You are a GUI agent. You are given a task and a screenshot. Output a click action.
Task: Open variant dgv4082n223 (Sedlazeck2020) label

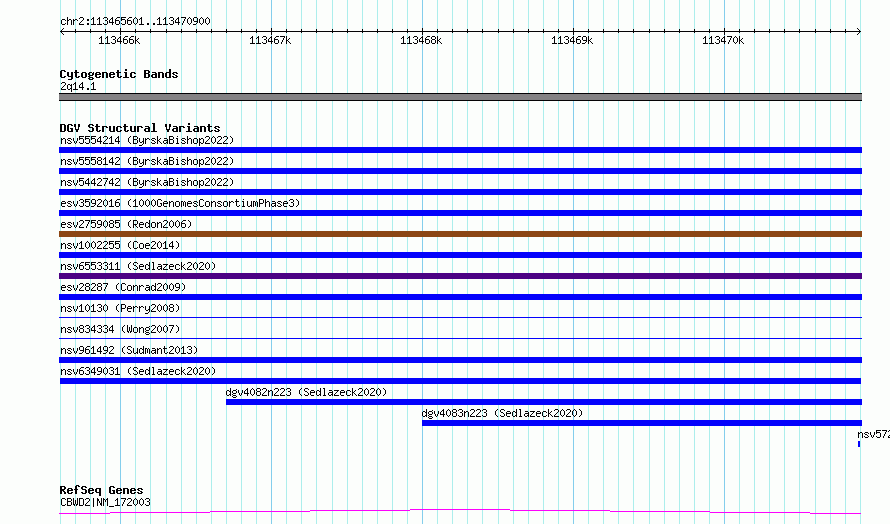(306, 392)
